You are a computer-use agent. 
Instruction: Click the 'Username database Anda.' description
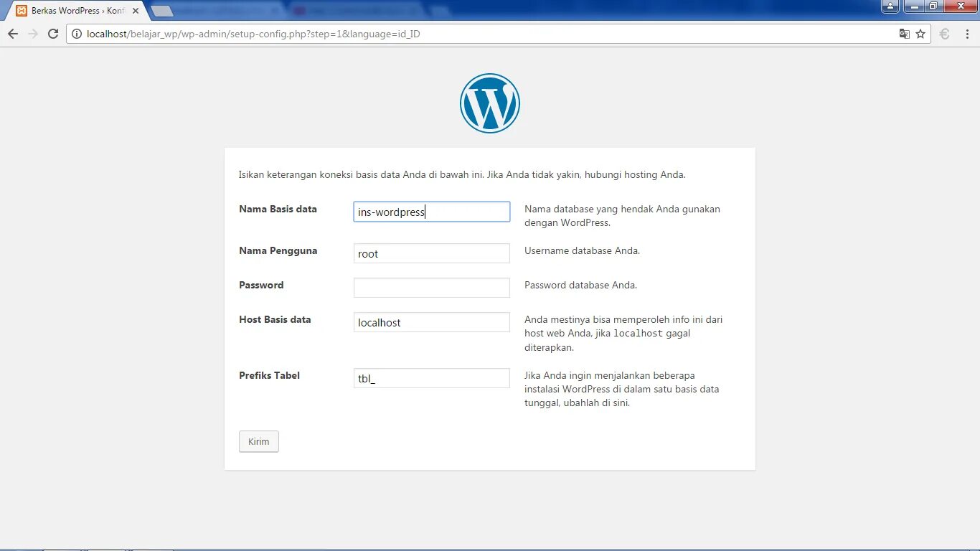582,250
